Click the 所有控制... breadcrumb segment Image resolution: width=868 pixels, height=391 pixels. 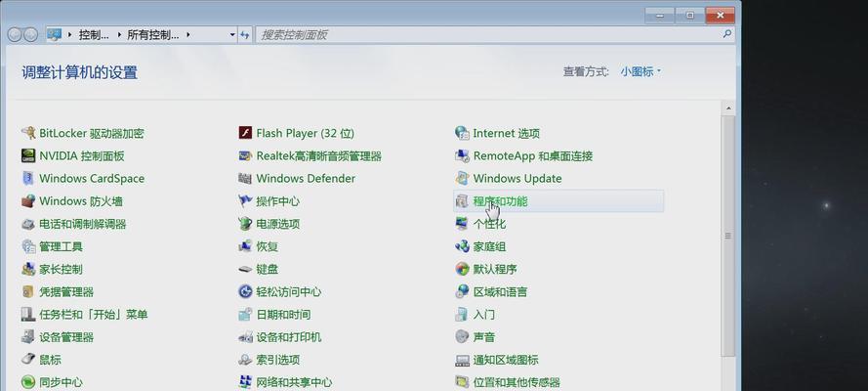[x=153, y=35]
